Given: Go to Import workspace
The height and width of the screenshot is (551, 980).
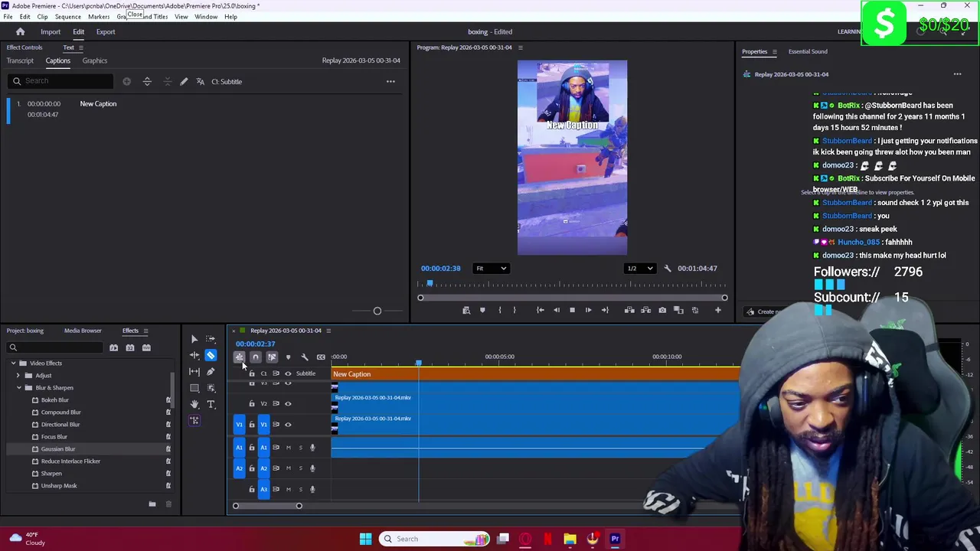Looking at the screenshot, I should 51,31.
